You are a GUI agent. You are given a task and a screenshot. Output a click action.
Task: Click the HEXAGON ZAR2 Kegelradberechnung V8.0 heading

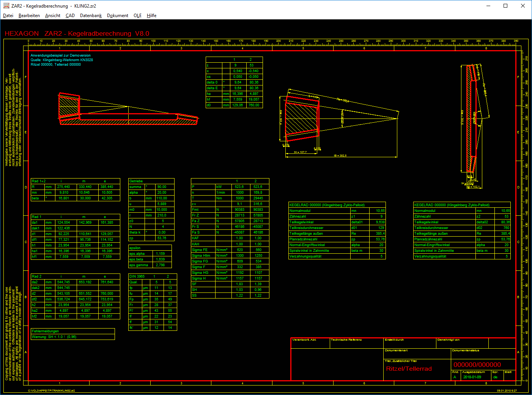(x=77, y=33)
